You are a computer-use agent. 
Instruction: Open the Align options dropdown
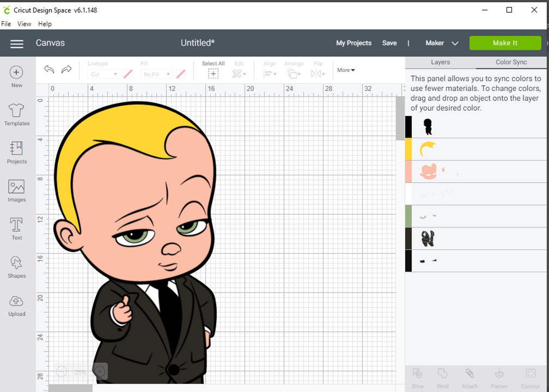[270, 69]
